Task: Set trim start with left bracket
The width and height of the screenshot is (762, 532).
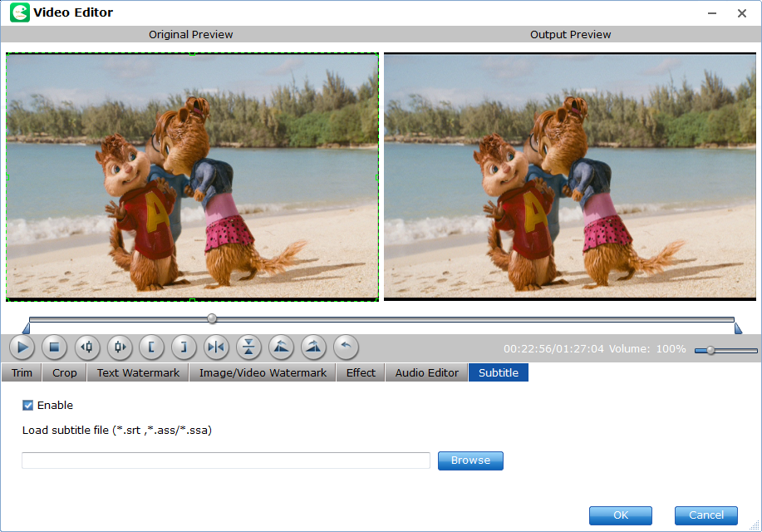Action: click(x=152, y=347)
